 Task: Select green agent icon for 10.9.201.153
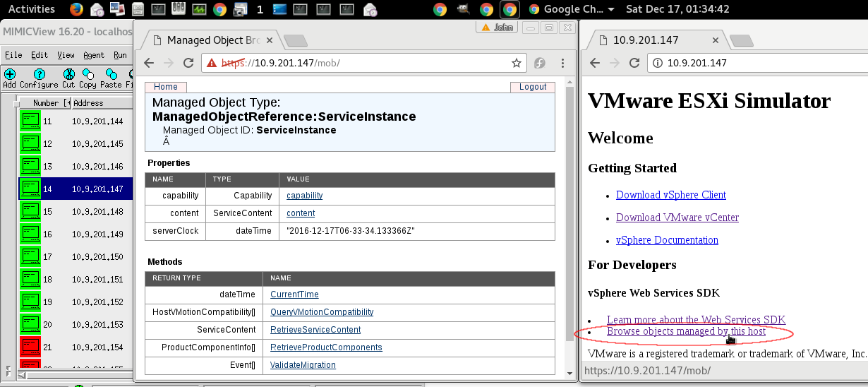(30, 325)
